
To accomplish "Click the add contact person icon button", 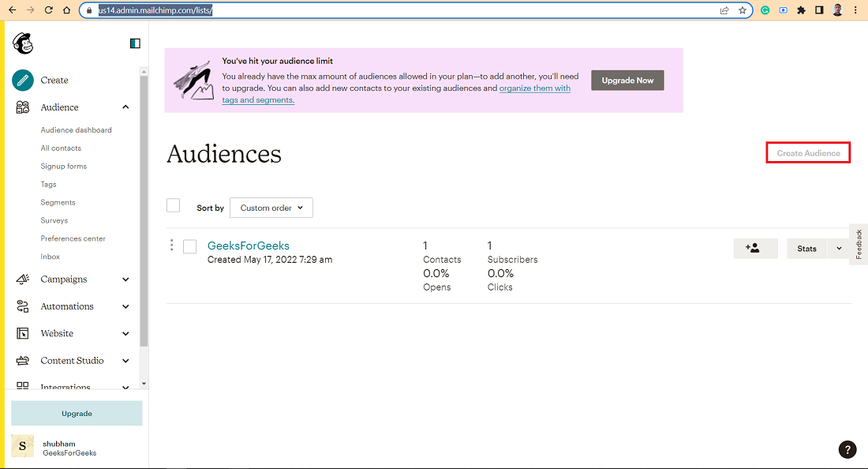I will pyautogui.click(x=756, y=249).
